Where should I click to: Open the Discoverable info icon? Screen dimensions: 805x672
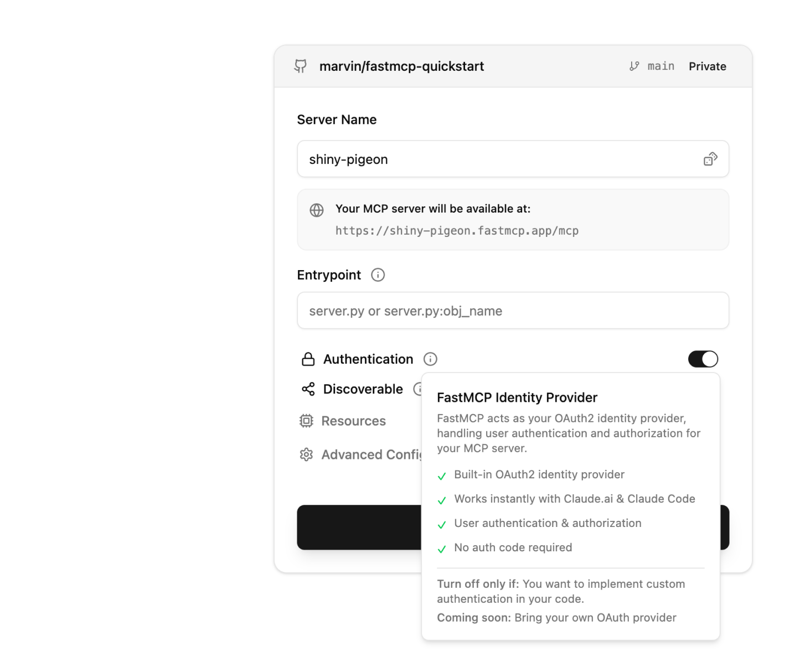point(420,389)
